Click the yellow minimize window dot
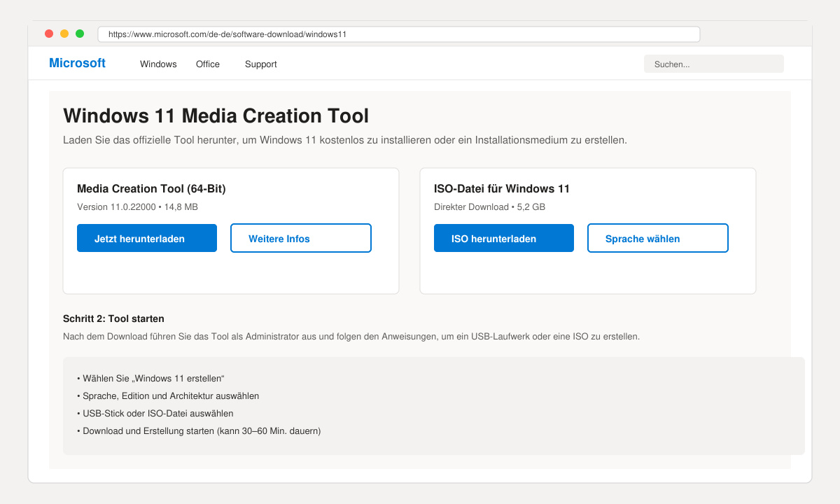The image size is (840, 504). point(64,34)
